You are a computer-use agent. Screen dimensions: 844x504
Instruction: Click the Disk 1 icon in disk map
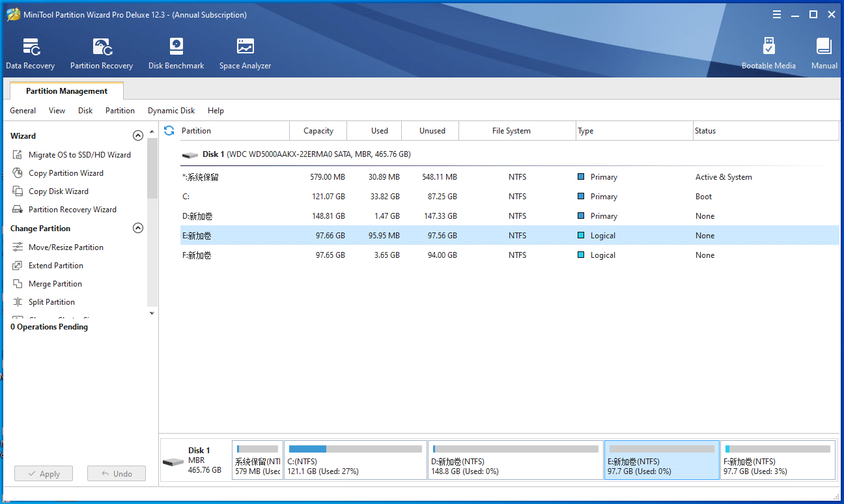[173, 461]
